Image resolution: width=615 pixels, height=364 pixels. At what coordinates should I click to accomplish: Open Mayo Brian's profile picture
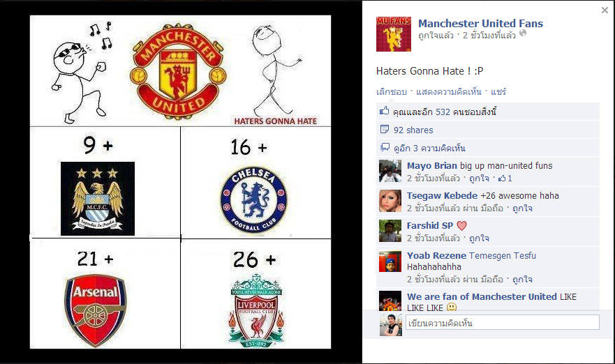click(x=390, y=172)
